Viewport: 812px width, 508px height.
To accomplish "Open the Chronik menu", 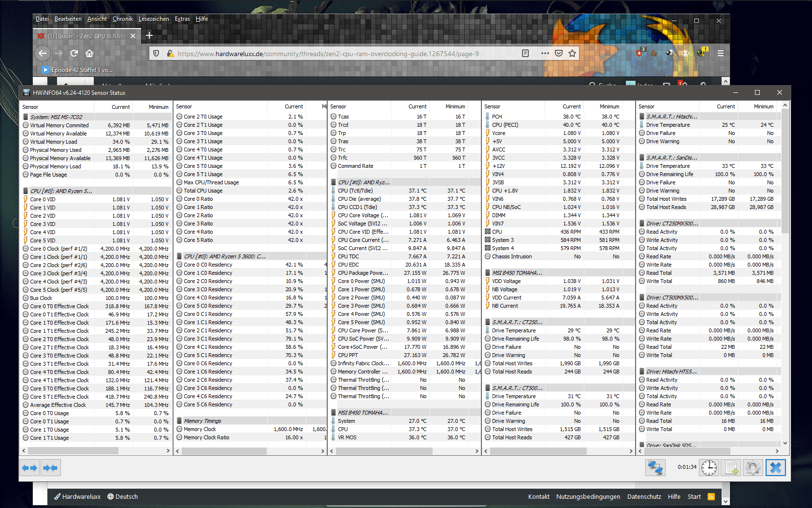I will click(123, 19).
